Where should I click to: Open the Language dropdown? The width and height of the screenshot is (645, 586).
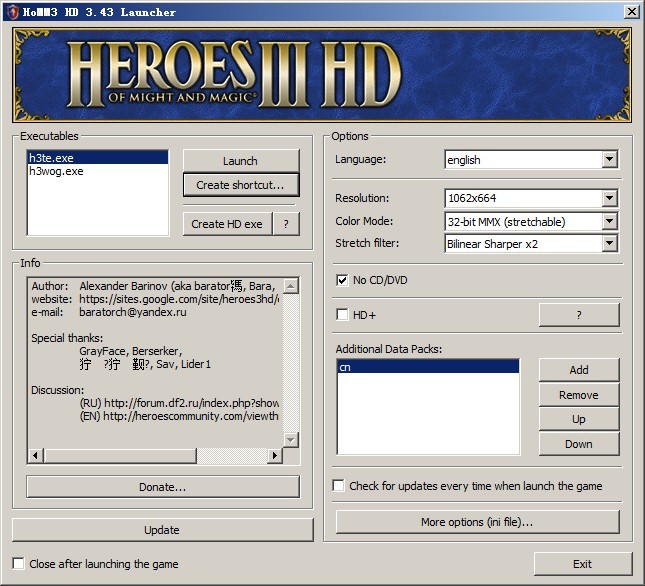pyautogui.click(x=609, y=159)
